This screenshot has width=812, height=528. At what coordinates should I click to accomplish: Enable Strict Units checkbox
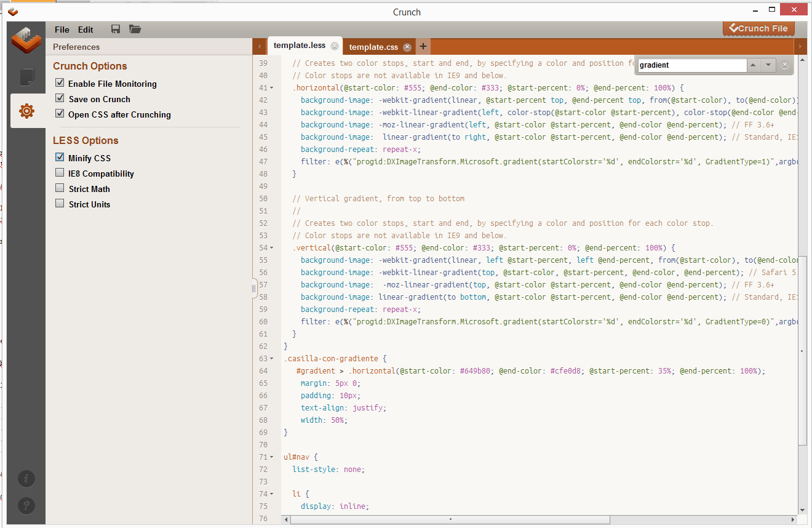pos(60,203)
